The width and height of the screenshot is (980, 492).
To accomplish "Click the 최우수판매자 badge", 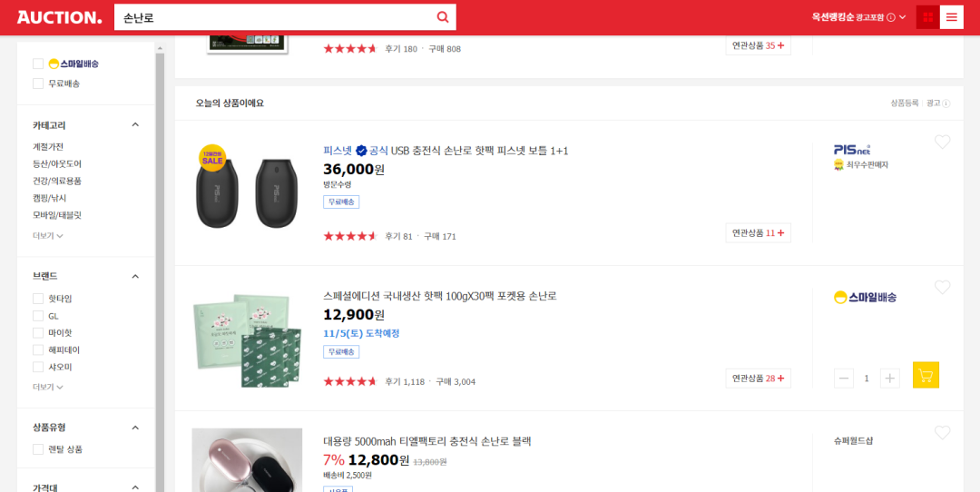I will tap(861, 165).
